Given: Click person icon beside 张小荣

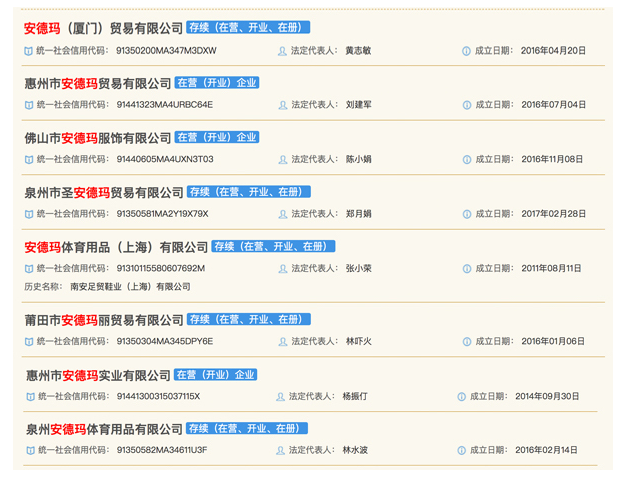Looking at the screenshot, I should coord(283,269).
